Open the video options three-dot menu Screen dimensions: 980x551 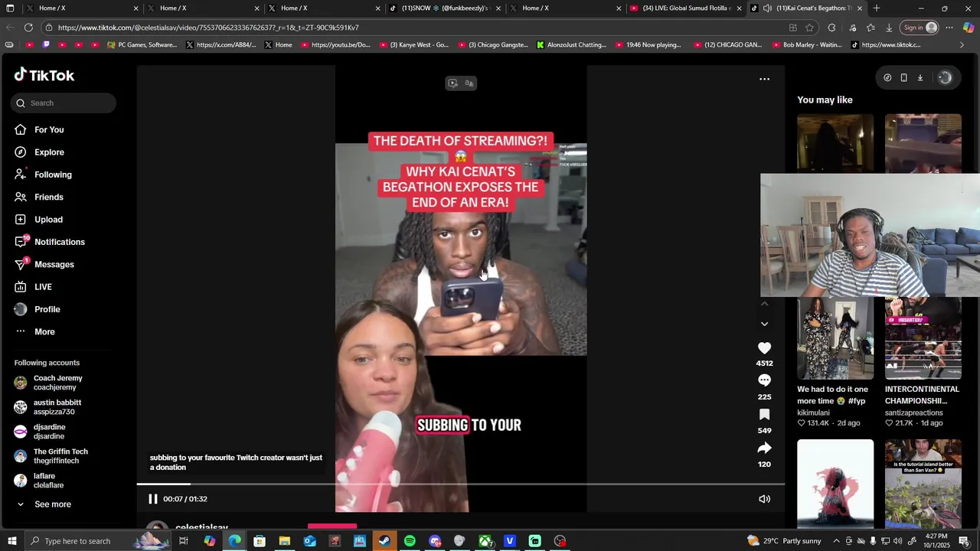click(764, 79)
